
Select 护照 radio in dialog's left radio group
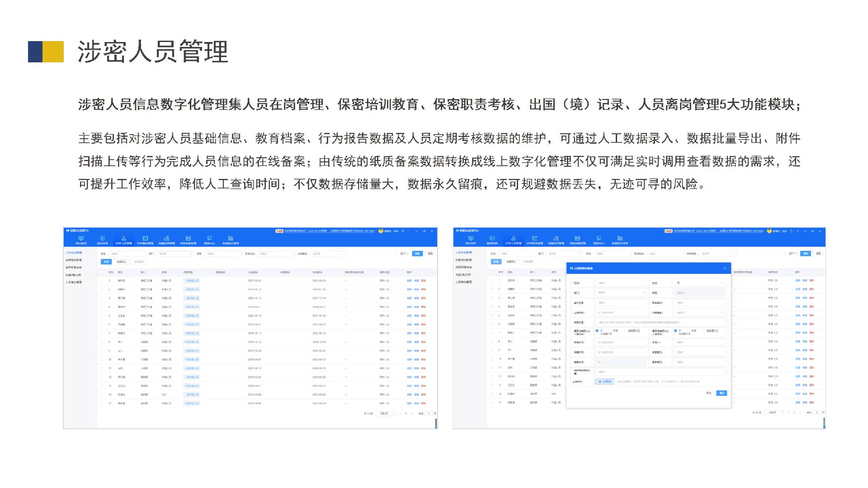[x=610, y=331]
